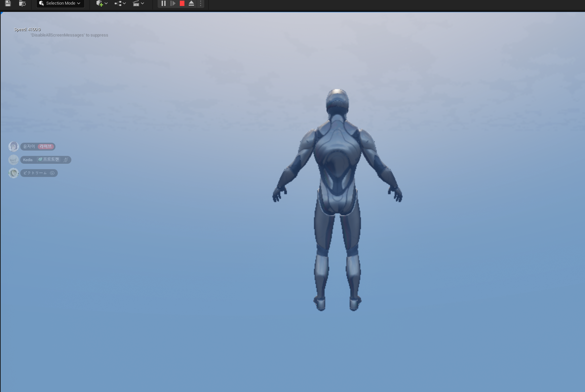Expand the Blueprints dropdown chevron

(x=124, y=3)
